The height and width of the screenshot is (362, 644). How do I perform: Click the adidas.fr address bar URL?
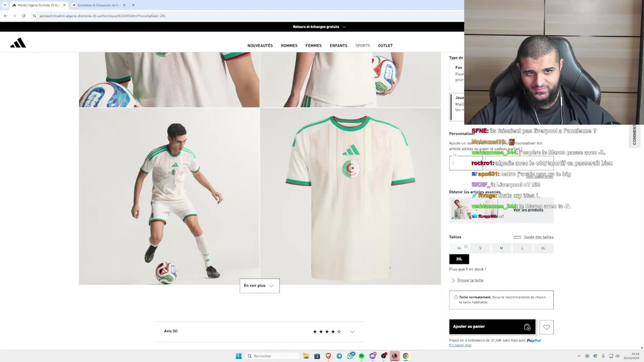(x=102, y=16)
